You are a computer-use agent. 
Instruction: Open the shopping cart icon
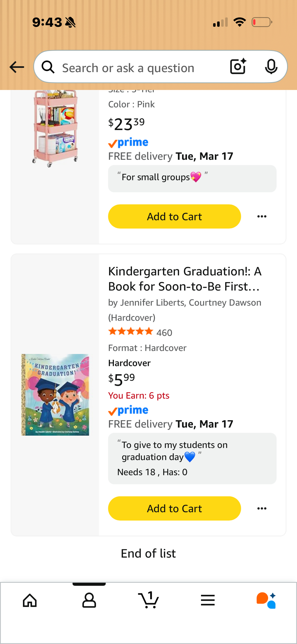(x=148, y=600)
